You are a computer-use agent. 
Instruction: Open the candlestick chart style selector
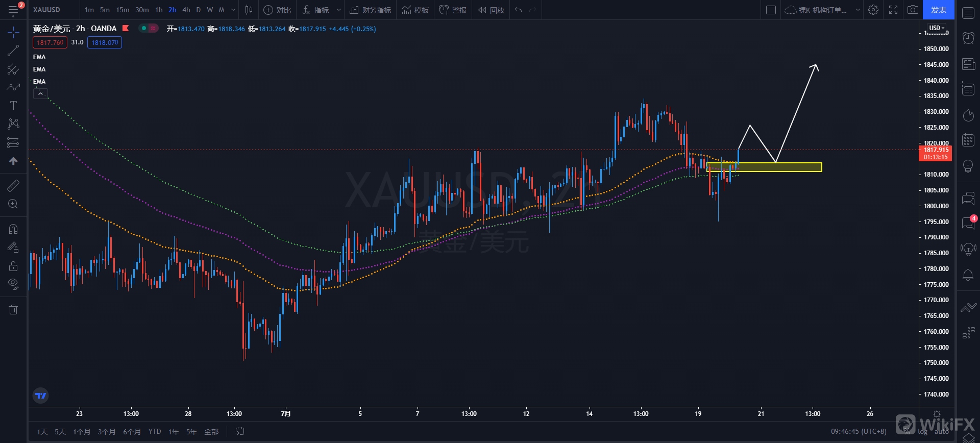point(249,10)
